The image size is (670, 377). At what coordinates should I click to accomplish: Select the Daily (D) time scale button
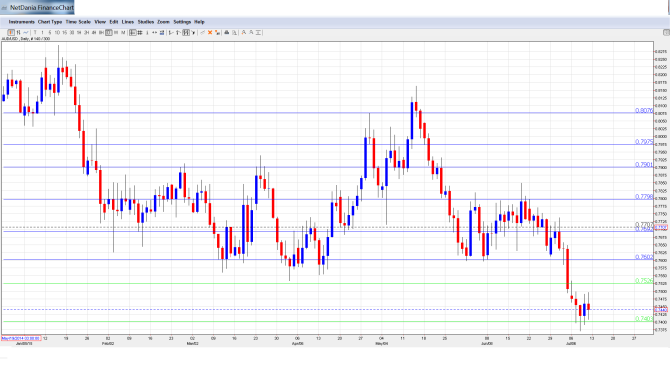click(109, 32)
